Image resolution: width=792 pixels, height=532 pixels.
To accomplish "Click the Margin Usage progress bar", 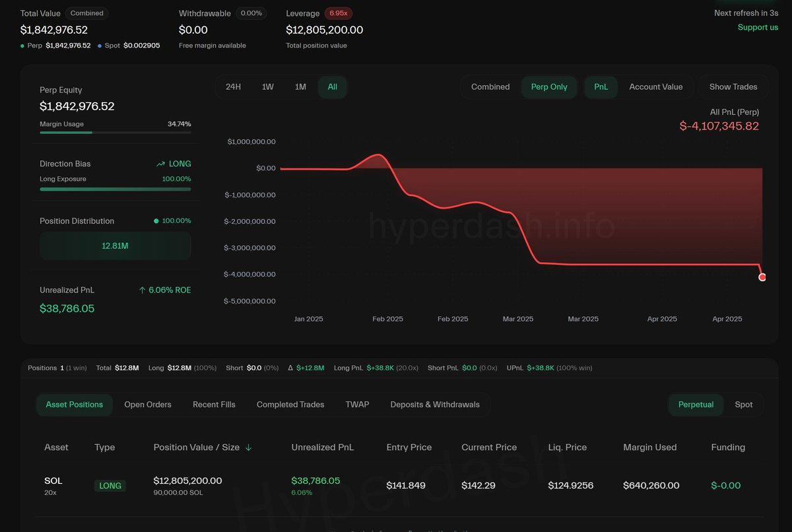I will [x=115, y=132].
